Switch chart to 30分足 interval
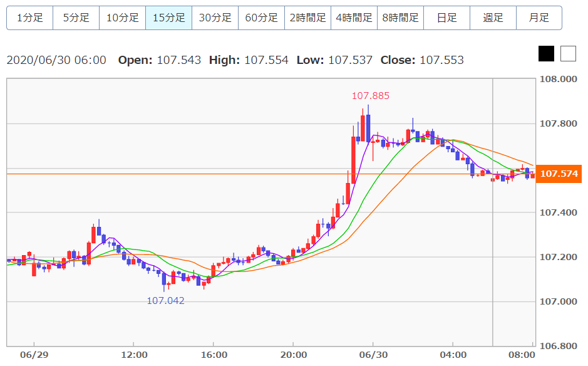The height and width of the screenshot is (366, 588). (x=215, y=18)
